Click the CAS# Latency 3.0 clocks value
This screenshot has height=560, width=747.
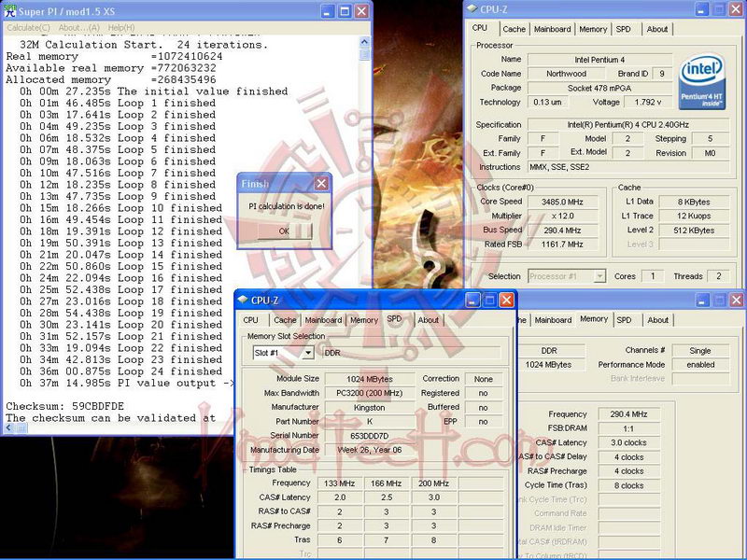(x=628, y=442)
